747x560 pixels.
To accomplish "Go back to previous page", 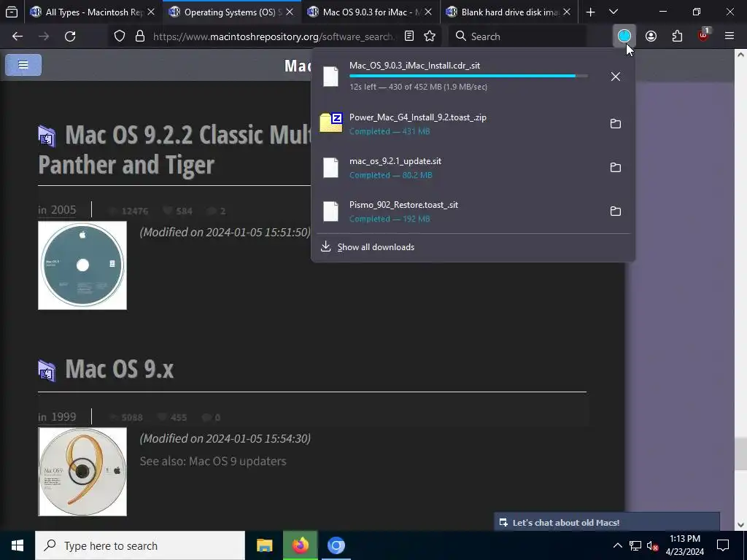I will (x=18, y=36).
